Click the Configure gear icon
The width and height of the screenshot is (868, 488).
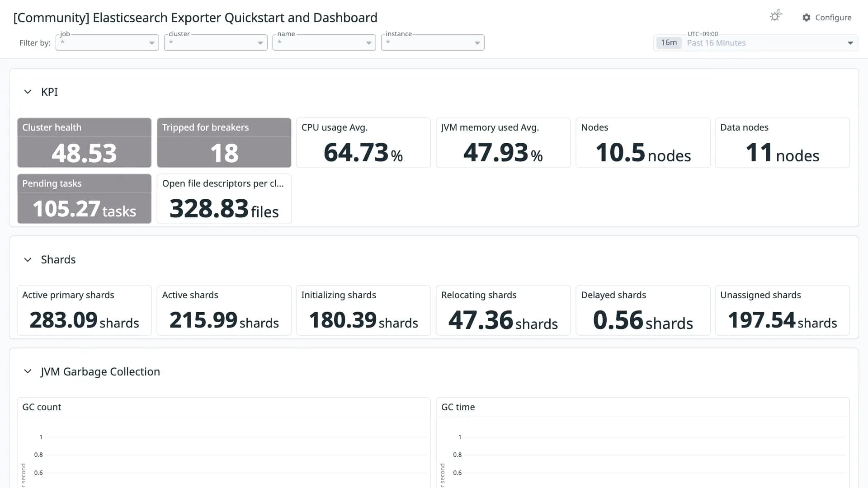click(x=807, y=18)
